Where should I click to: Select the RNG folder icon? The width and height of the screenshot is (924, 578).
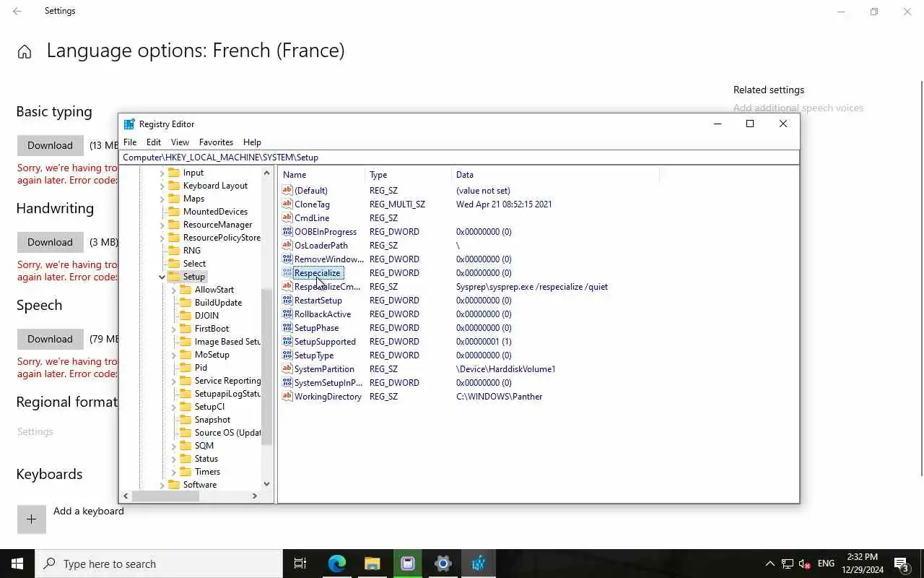coord(174,251)
